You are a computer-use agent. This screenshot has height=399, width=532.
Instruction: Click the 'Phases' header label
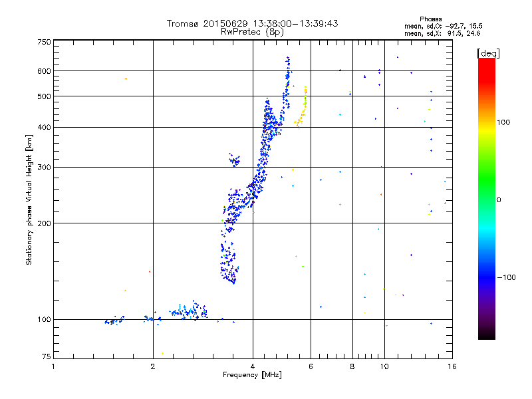coord(430,19)
